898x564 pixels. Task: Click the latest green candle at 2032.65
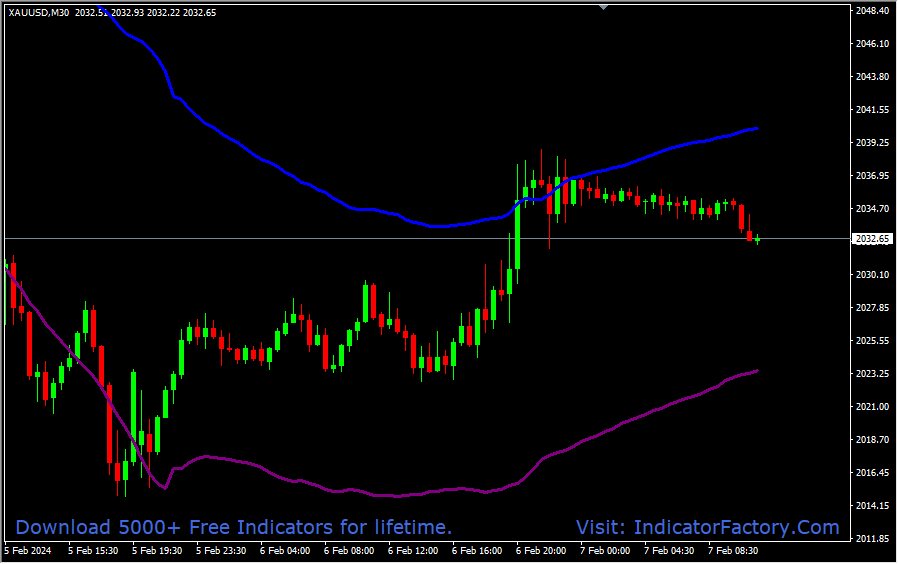point(758,239)
